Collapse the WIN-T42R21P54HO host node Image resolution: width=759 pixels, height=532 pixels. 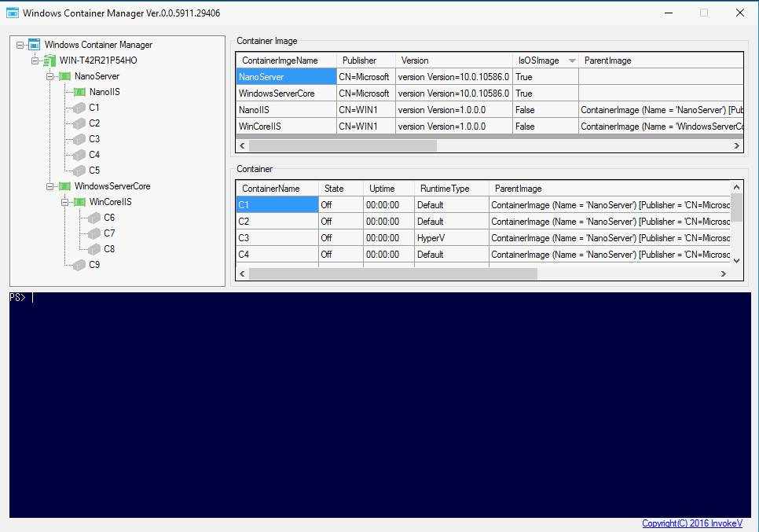click(x=35, y=61)
